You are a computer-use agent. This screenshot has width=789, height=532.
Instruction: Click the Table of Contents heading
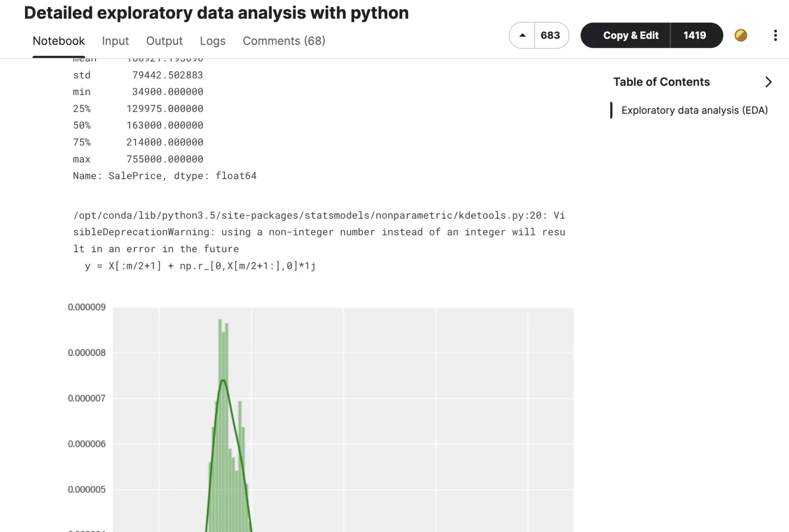[x=661, y=82]
